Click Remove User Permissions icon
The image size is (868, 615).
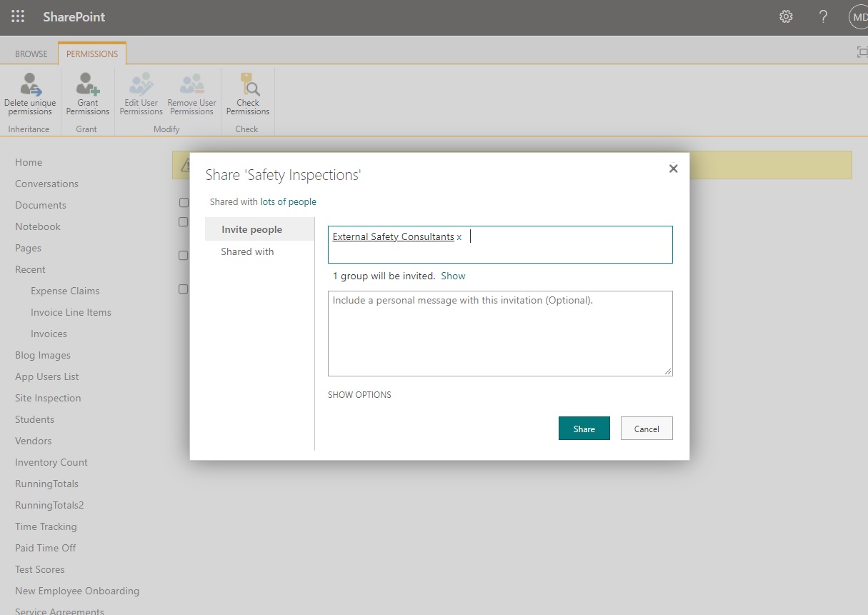pos(191,85)
